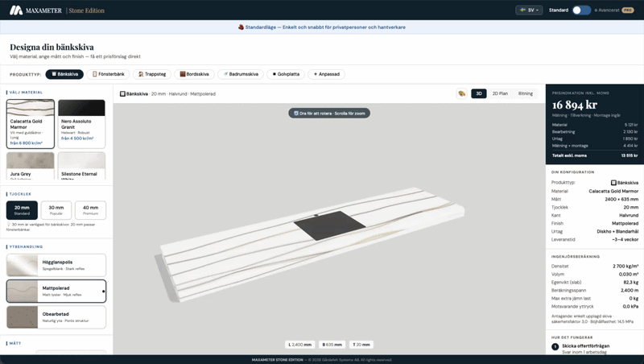Select the Bordsskiva product type
Screen dimensions: 644x364
(x=194, y=74)
